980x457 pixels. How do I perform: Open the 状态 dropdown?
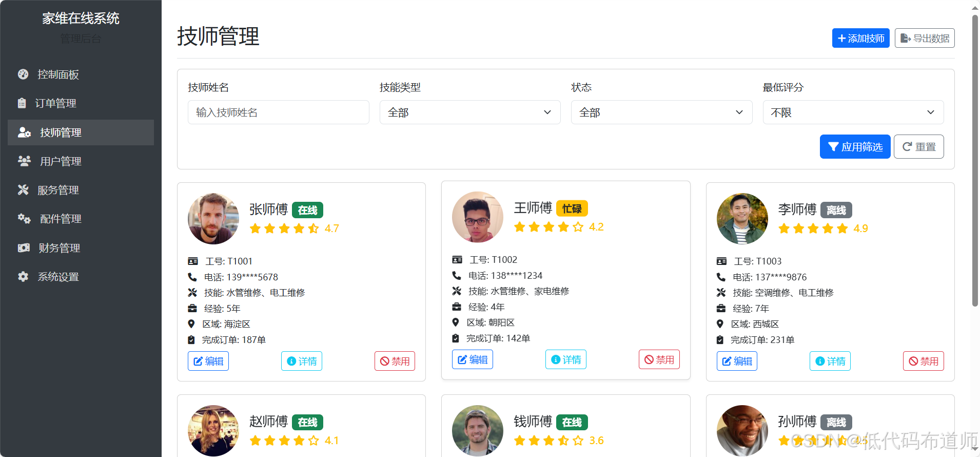click(x=662, y=112)
